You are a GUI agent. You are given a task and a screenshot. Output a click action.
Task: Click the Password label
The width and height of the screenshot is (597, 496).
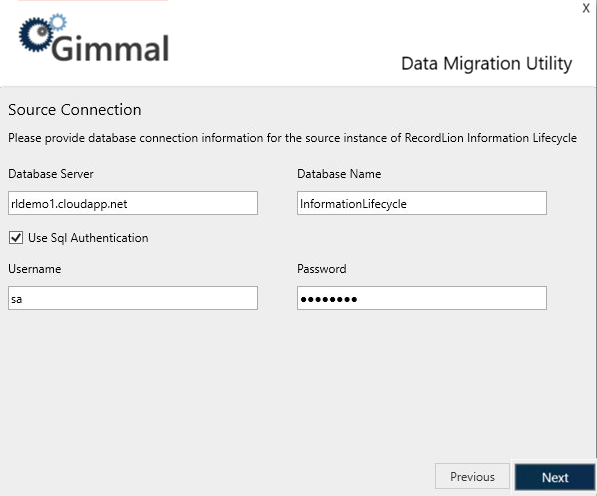point(322,269)
